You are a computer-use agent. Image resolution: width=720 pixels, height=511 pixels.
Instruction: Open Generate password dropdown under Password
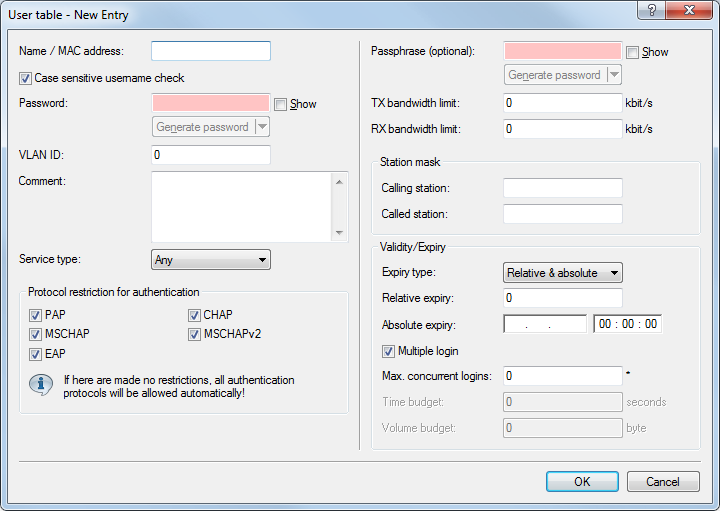point(261,127)
